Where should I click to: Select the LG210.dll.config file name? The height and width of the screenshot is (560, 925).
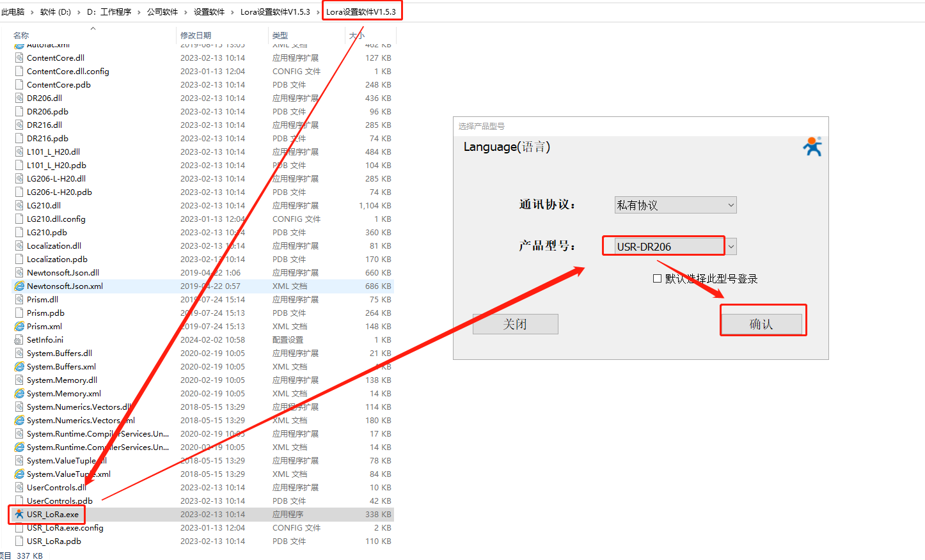[56, 219]
